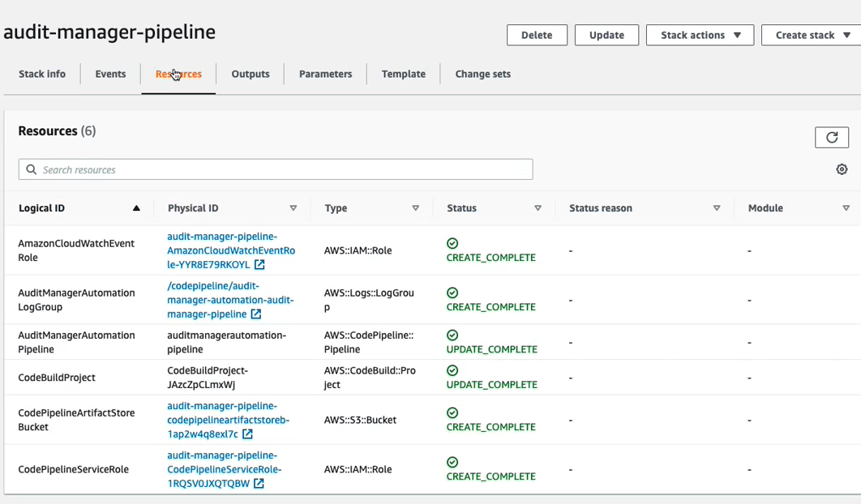Open the Outputs tab
Screen dimensions: 861x504
pos(251,74)
